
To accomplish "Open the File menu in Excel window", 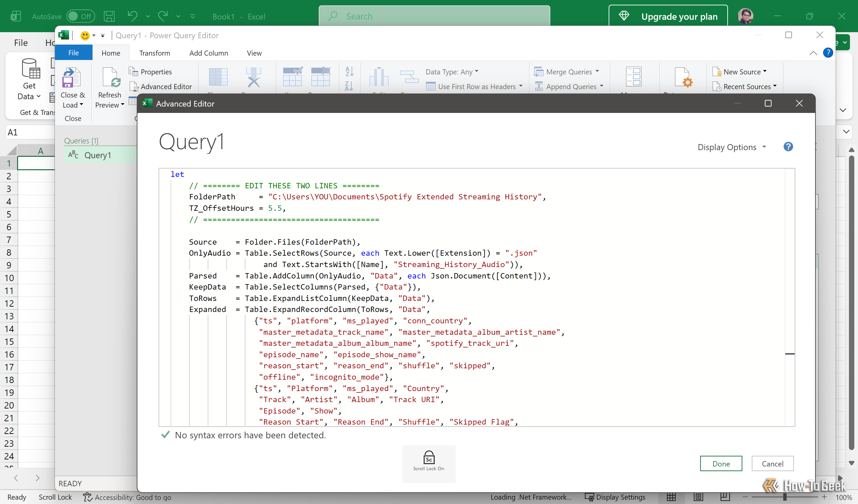I will point(21,43).
